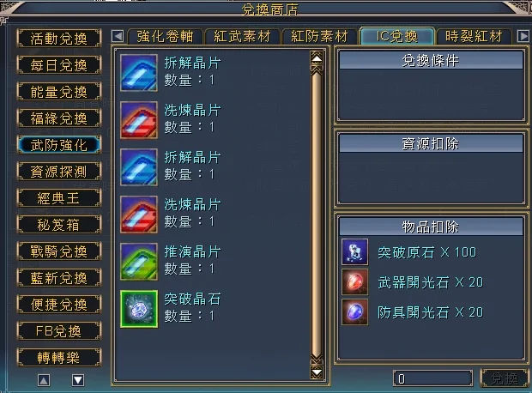The width and height of the screenshot is (532, 393).
Task: Click the 兌換 confirm button
Action: 505,378
